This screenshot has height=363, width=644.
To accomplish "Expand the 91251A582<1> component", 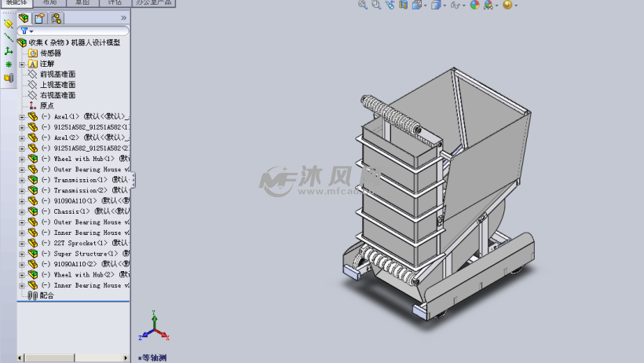I will click(x=22, y=127).
